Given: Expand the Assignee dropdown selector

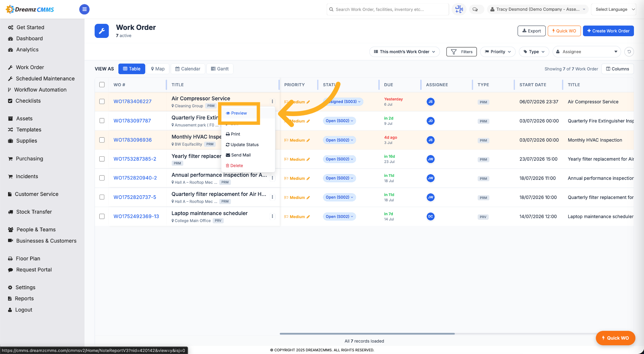Looking at the screenshot, I should click(x=587, y=52).
